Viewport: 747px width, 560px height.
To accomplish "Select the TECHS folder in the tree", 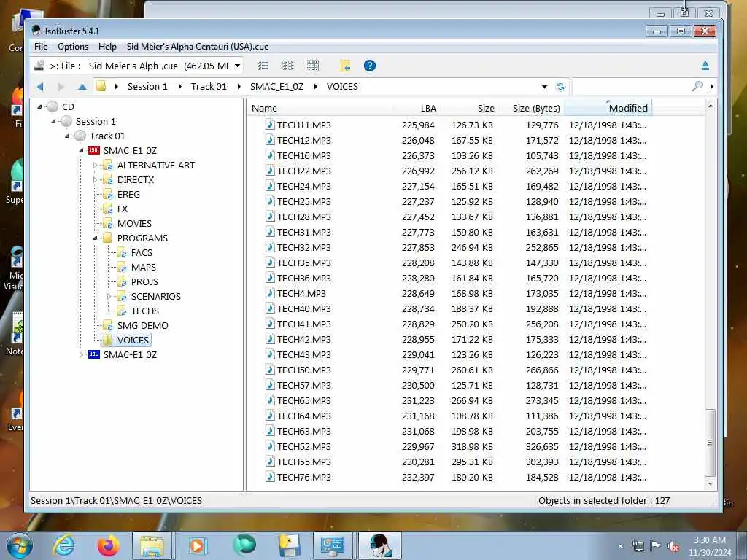I will [x=145, y=311].
